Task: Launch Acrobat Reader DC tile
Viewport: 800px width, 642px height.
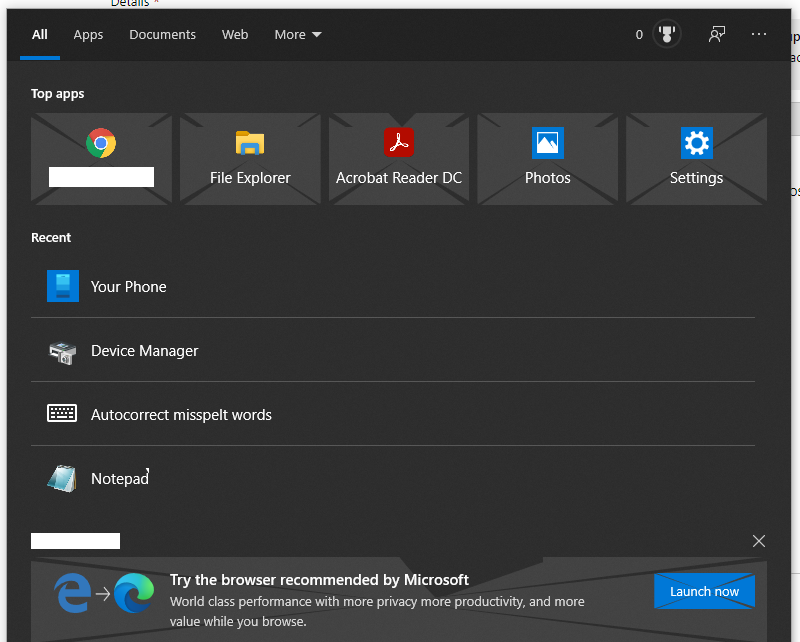Action: [399, 159]
